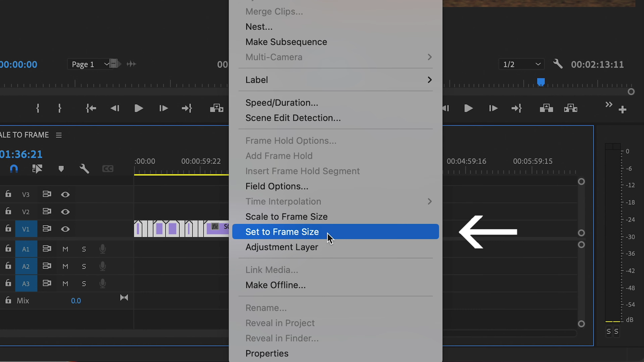The height and width of the screenshot is (362, 644).
Task: Step forward one frame in Program Monitor
Action: [493, 108]
